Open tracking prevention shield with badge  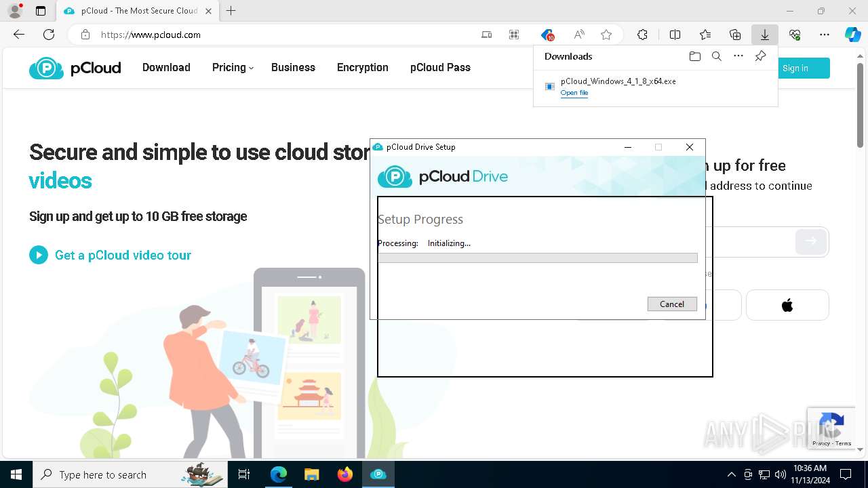click(x=547, y=35)
